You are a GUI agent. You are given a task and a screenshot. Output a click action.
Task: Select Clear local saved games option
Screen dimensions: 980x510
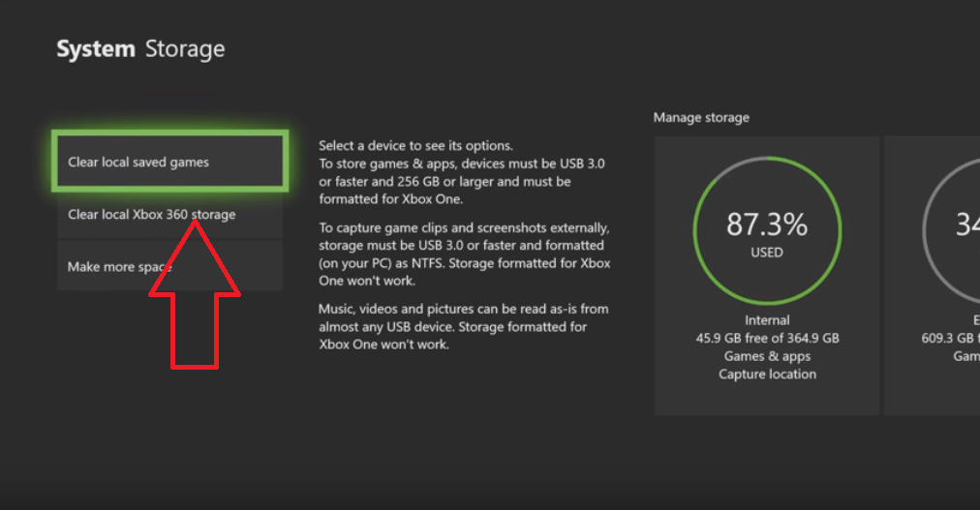coord(169,162)
